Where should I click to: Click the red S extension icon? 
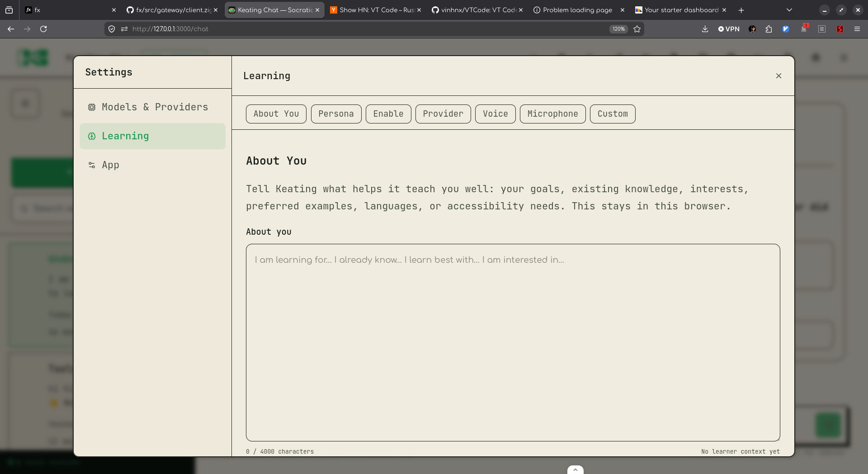click(840, 29)
